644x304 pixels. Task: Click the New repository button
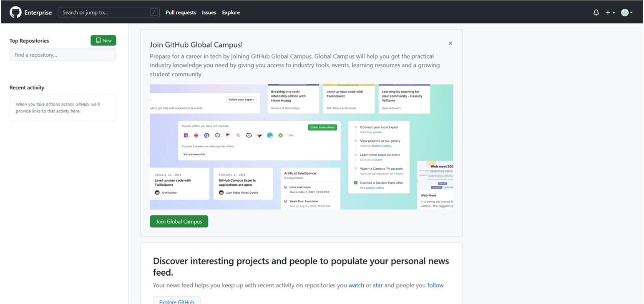(x=103, y=41)
